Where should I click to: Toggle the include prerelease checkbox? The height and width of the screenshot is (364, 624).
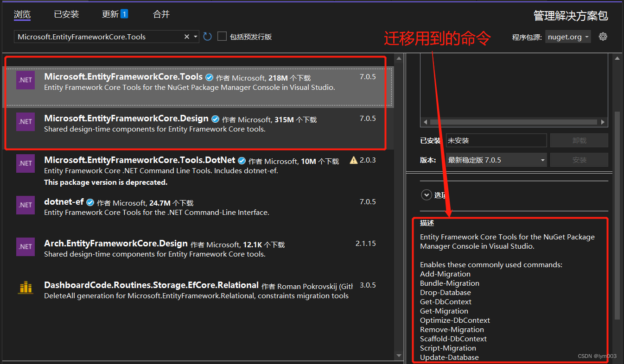[x=222, y=36]
